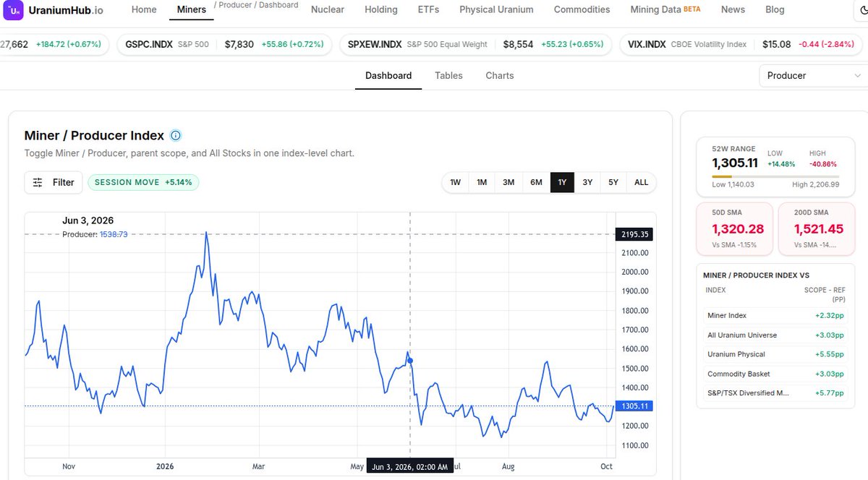
Task: Switch to the Dashboard tab
Action: (x=388, y=75)
